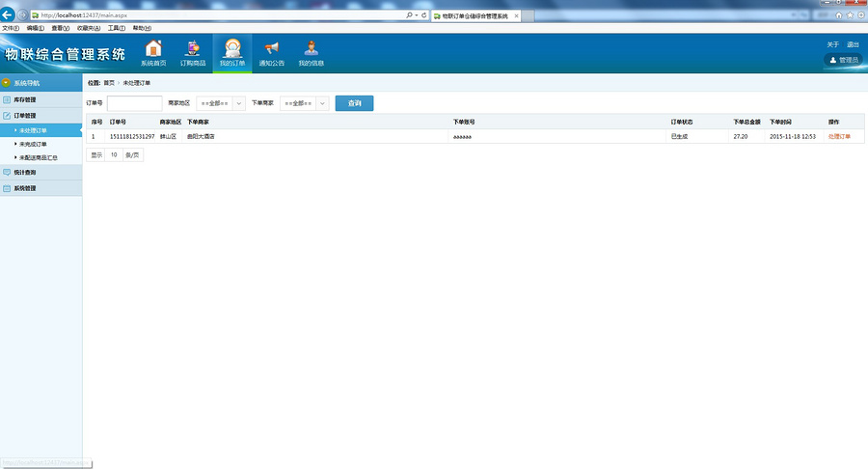Open the address bar search dropdown arrow
868x469 pixels.
click(417, 15)
